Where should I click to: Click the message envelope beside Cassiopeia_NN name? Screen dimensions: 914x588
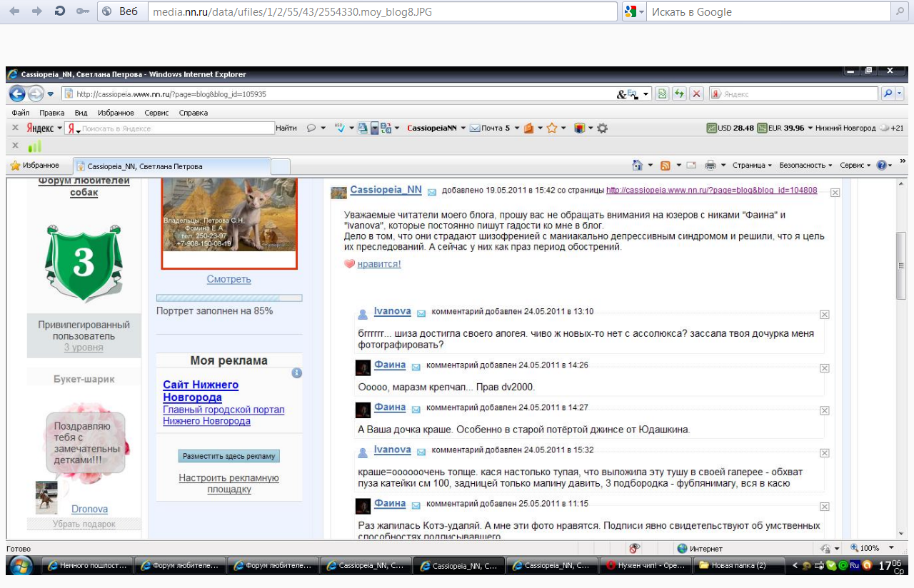tap(432, 191)
